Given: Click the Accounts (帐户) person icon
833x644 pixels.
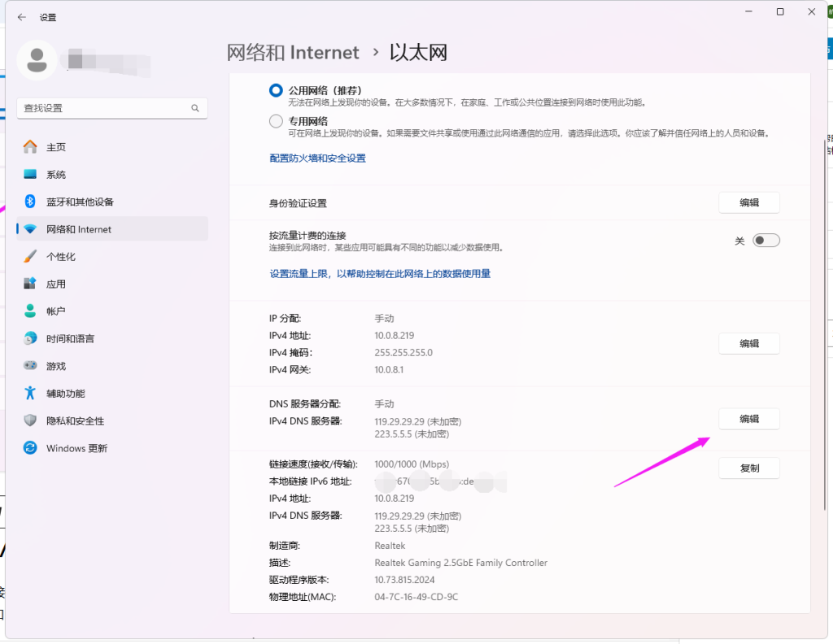Looking at the screenshot, I should (x=30, y=311).
